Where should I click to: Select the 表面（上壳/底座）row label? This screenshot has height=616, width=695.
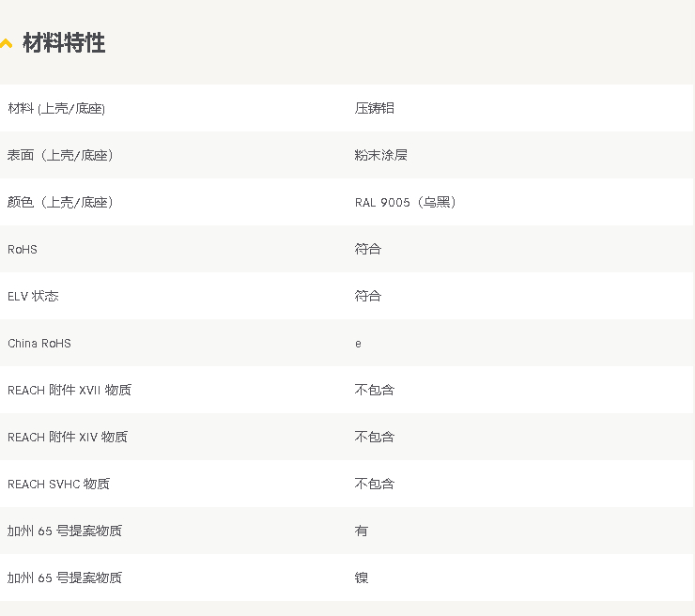click(61, 155)
